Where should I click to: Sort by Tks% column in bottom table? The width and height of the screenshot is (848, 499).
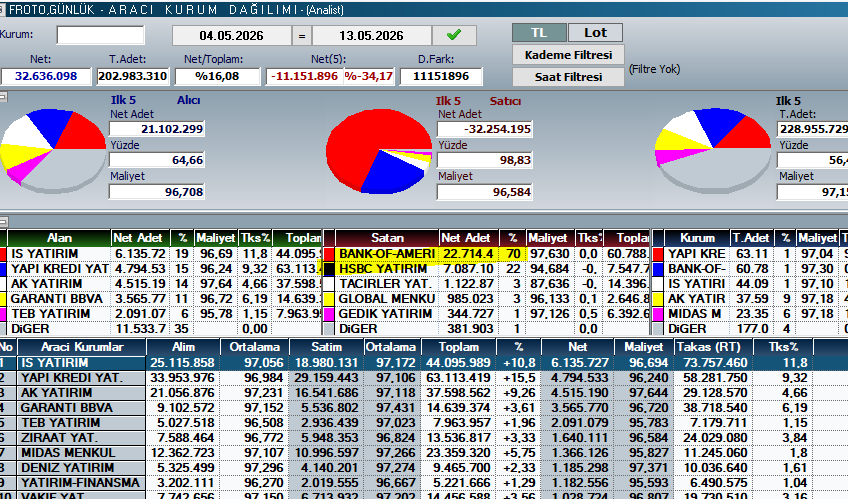click(784, 347)
